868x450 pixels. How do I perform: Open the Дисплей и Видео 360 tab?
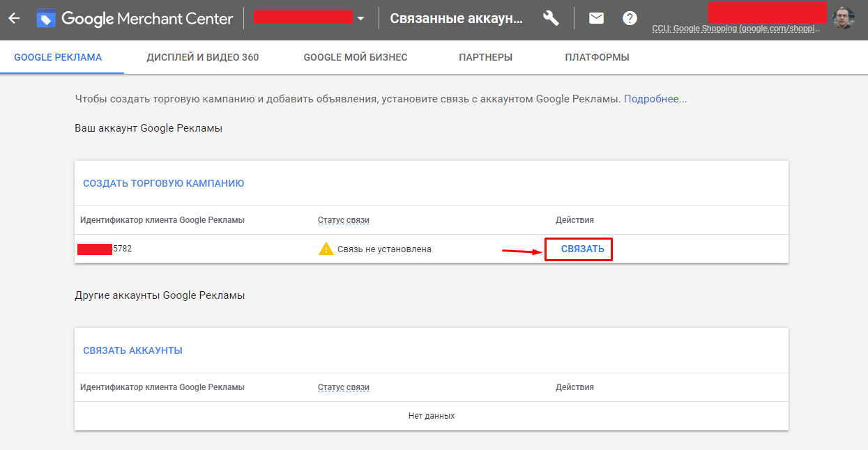[203, 57]
